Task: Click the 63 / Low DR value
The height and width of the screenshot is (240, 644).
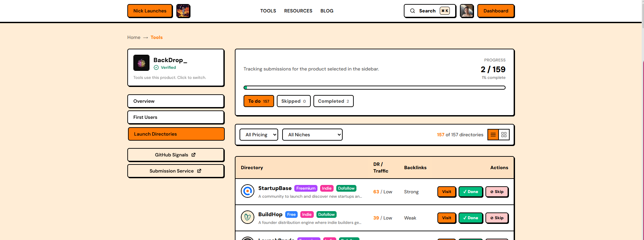Action: [383, 192]
